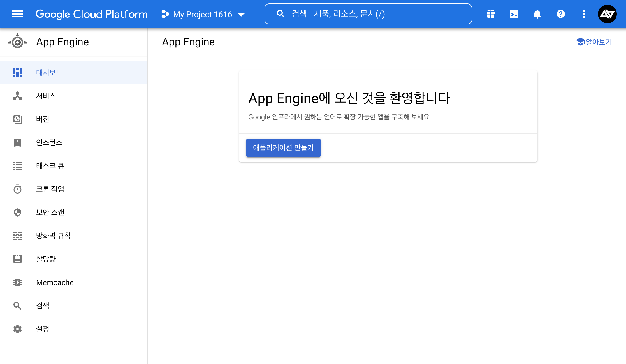This screenshot has height=364, width=626.
Task: Click the search field for products and resources
Action: (x=368, y=14)
